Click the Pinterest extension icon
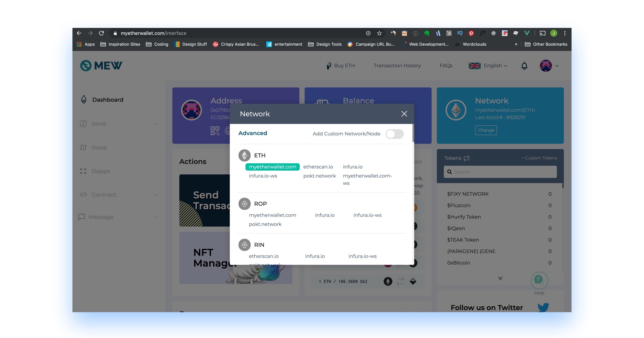 [x=471, y=33]
